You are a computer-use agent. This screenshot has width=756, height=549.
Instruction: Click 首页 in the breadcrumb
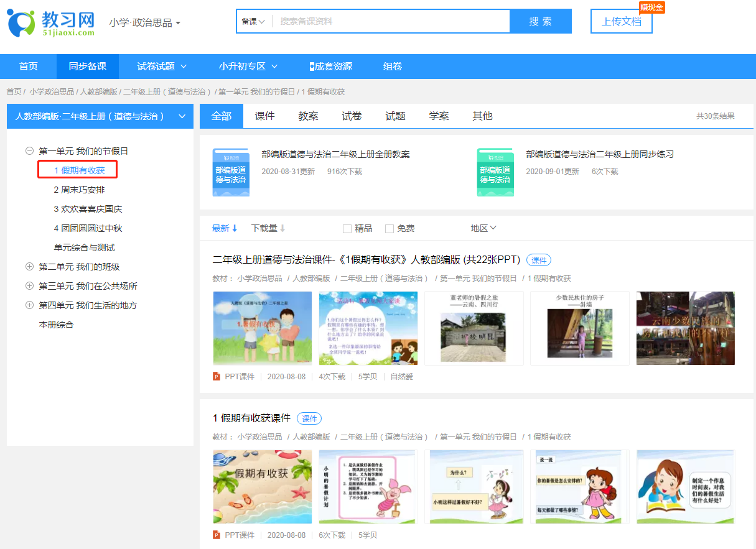14,91
